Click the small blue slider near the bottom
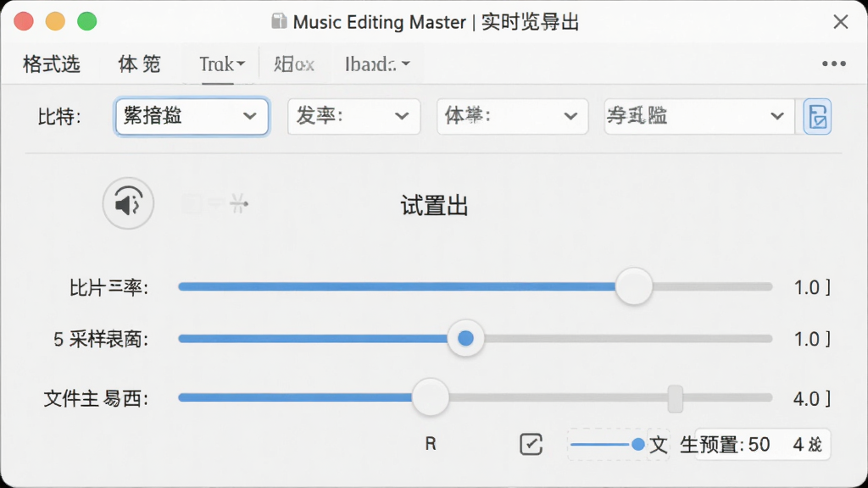This screenshot has width=868, height=488. (x=607, y=444)
